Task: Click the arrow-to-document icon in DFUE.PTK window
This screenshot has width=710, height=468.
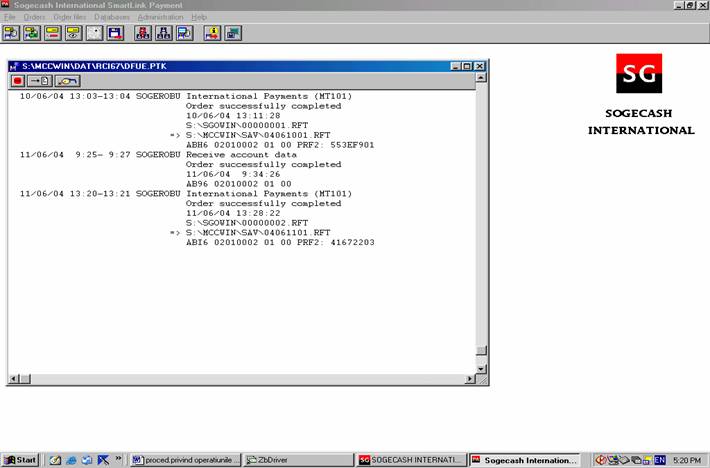Action: 40,81
